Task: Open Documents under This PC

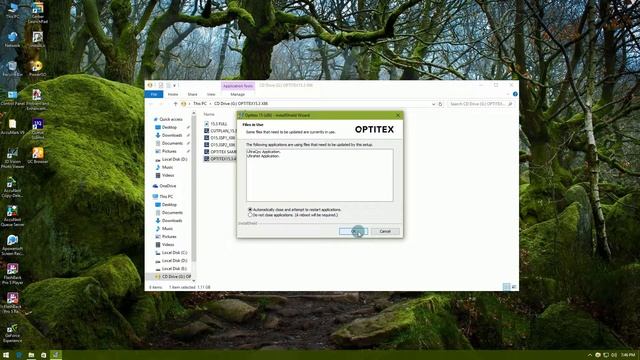Action: tap(172, 213)
